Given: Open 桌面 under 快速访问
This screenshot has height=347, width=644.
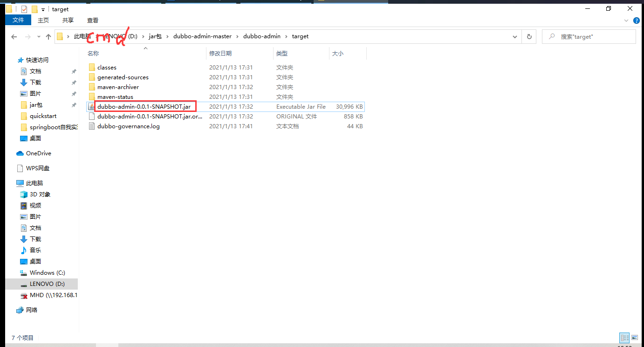Looking at the screenshot, I should coord(35,139).
